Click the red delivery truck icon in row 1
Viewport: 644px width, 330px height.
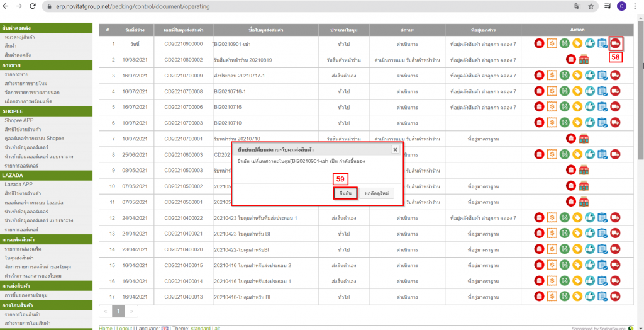pos(615,43)
